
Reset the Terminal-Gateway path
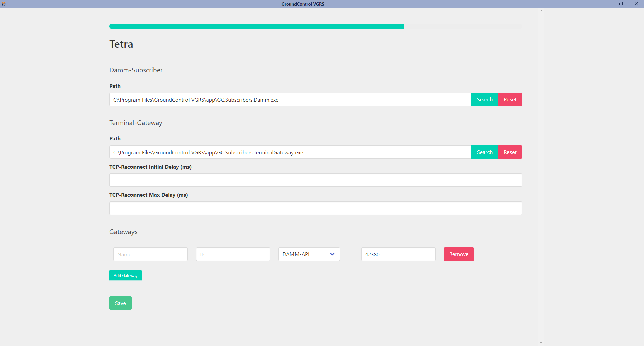[510, 152]
